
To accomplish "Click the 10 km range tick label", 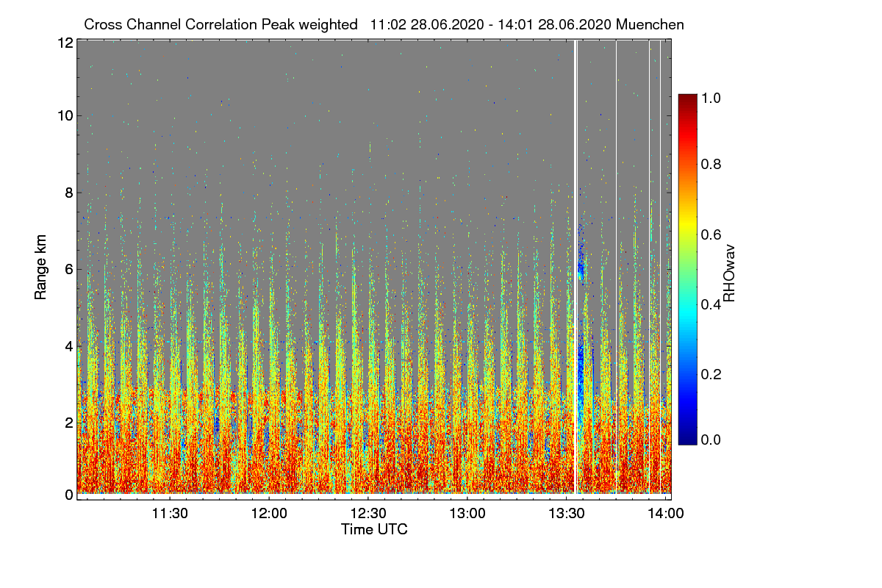I will (x=65, y=115).
